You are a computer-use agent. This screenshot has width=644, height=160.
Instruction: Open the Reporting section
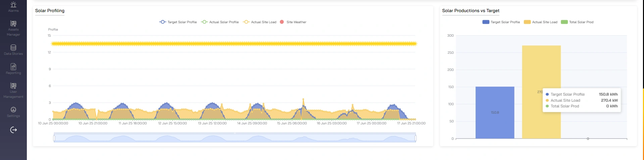[x=13, y=69]
